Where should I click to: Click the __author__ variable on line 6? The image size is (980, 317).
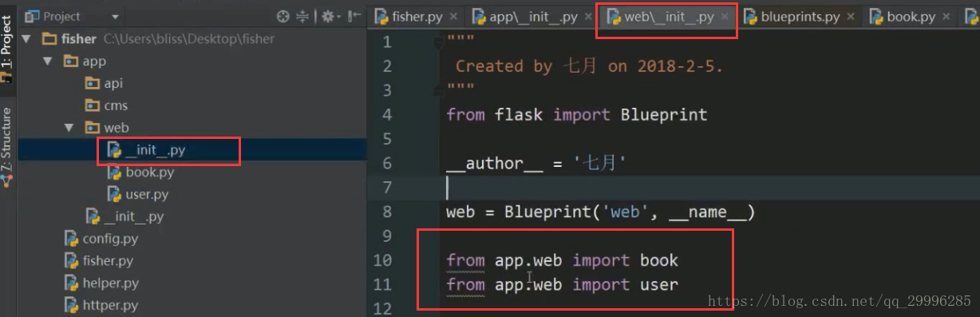pyautogui.click(x=495, y=163)
